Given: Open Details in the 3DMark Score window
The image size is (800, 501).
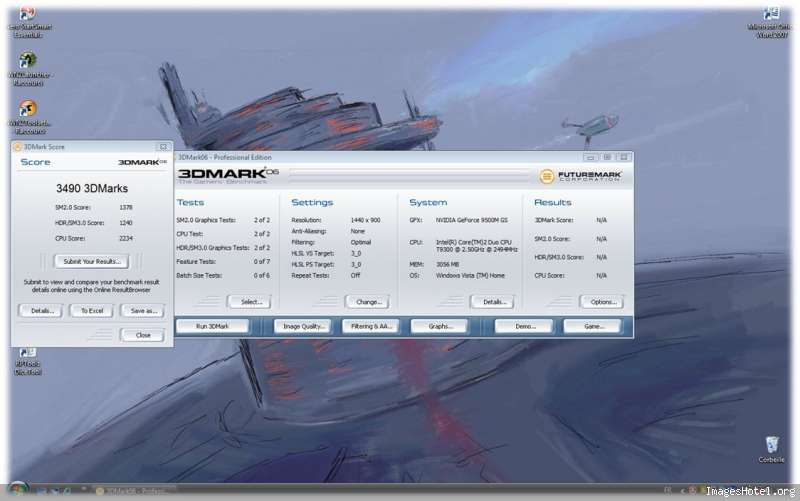Looking at the screenshot, I should pos(41,311).
